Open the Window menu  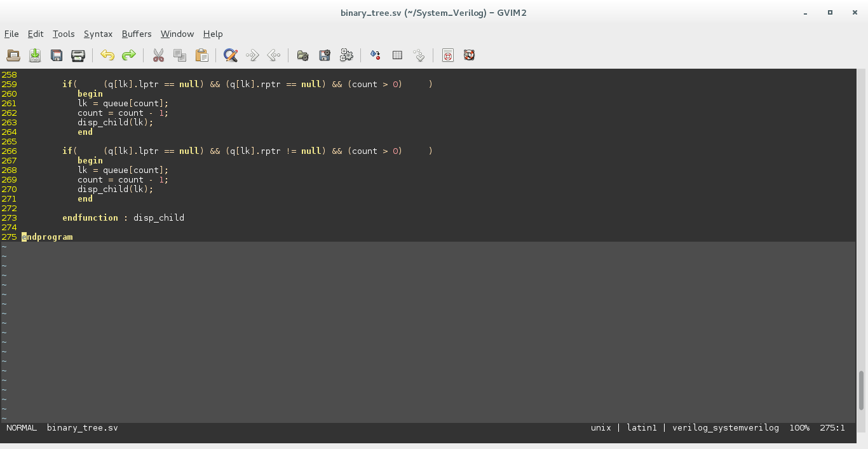coord(177,34)
